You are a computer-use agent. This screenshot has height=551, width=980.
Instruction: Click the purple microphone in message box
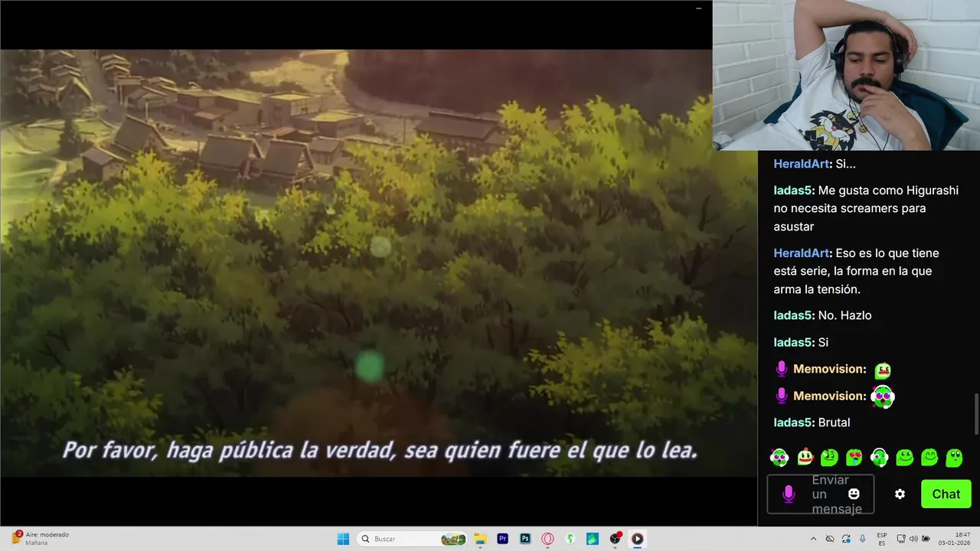click(x=789, y=494)
